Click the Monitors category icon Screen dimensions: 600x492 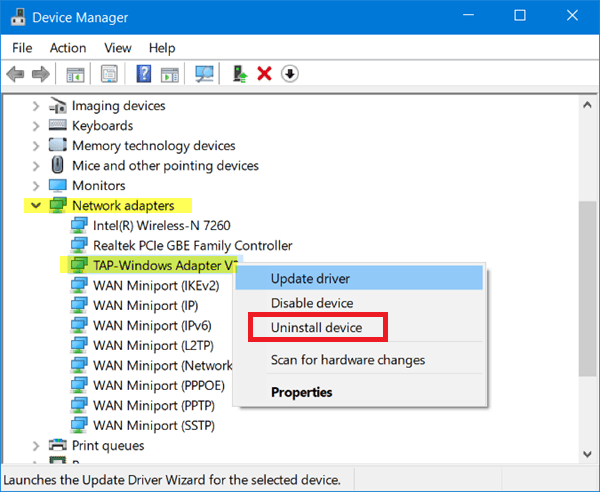(x=58, y=186)
